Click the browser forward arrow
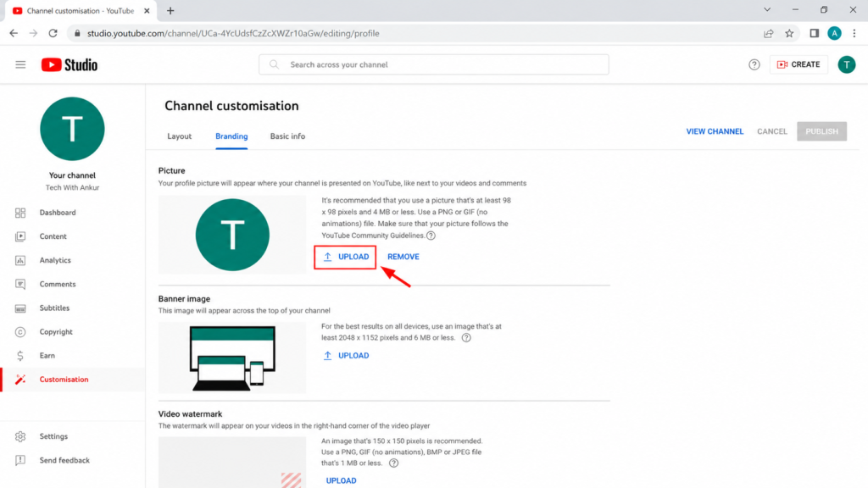This screenshot has height=488, width=868. (33, 33)
